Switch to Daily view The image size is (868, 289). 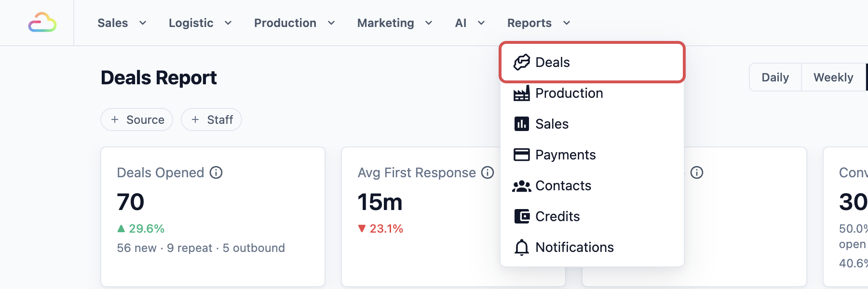[x=775, y=77]
